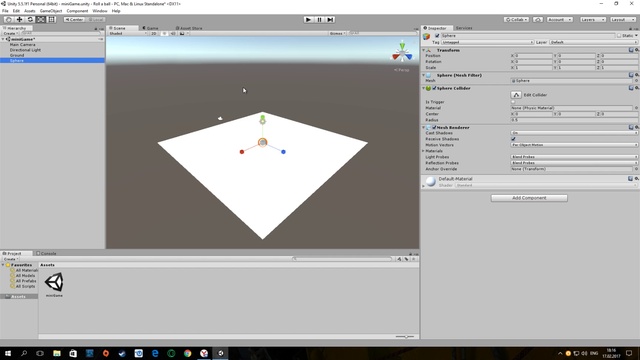This screenshot has width=640, height=360.
Task: Click the orientation gizmo in Scene view
Action: point(402,53)
